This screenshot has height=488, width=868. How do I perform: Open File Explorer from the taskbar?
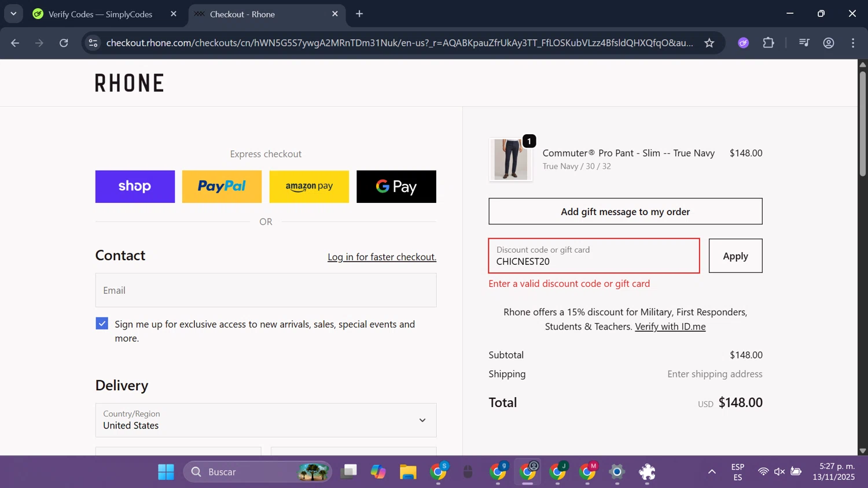point(408,472)
